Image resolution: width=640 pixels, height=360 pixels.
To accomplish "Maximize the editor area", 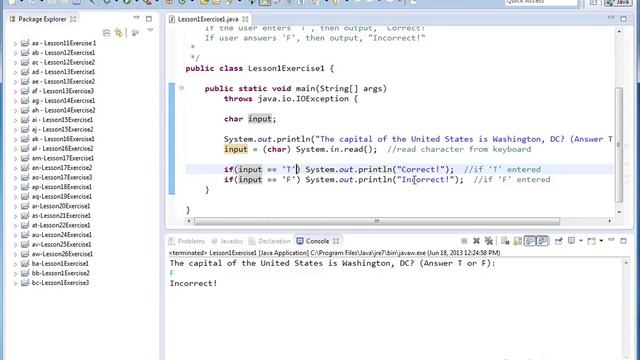I will tap(623, 19).
